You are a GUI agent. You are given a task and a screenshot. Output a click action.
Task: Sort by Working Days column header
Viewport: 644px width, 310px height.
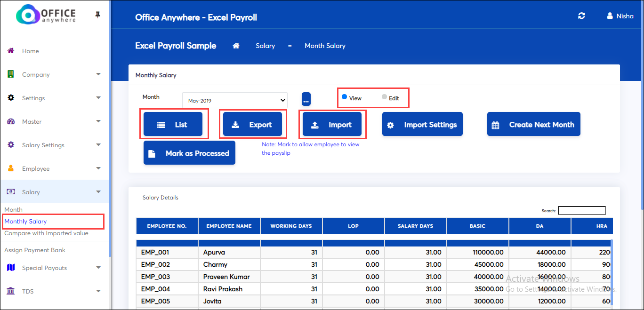click(291, 226)
